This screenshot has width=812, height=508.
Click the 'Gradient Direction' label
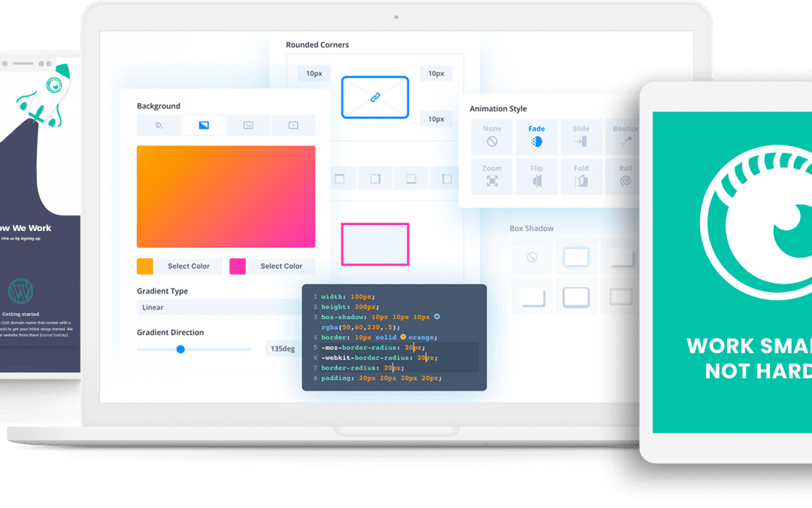171,333
